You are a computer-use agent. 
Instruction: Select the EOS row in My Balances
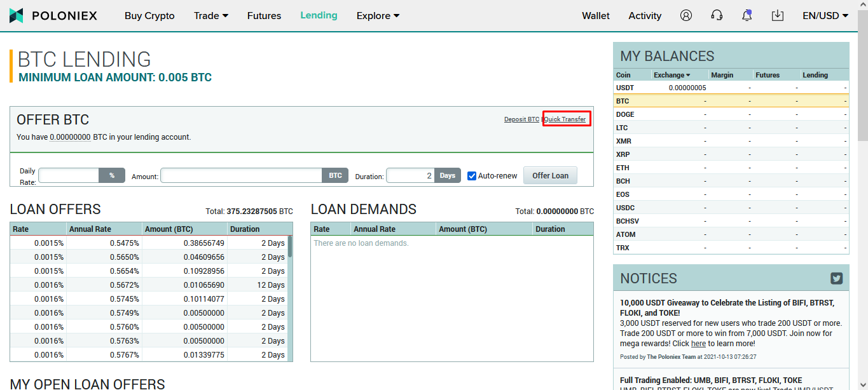pos(731,194)
